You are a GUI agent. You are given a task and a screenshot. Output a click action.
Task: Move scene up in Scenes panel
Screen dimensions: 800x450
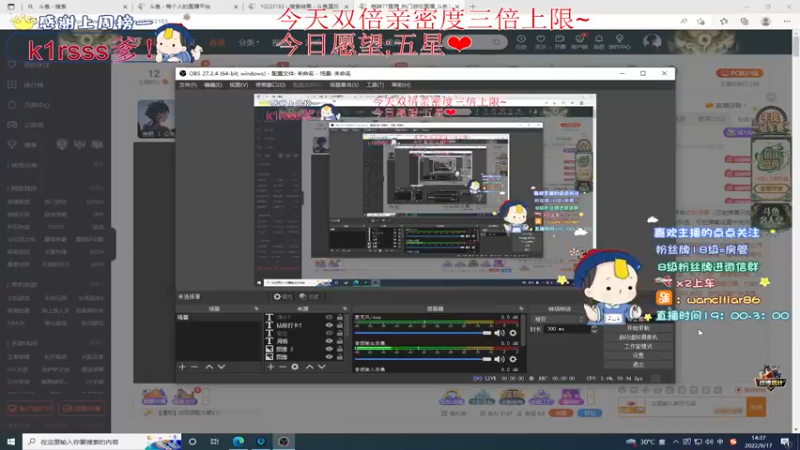209,367
